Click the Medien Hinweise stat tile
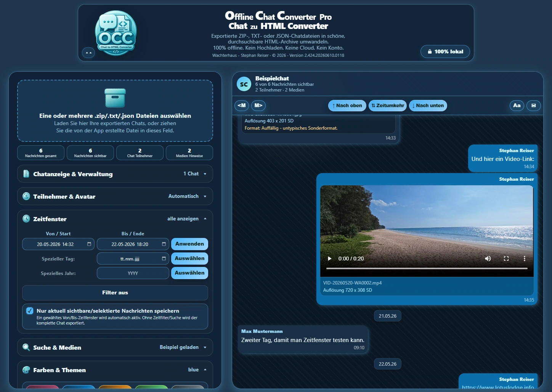 click(x=189, y=153)
